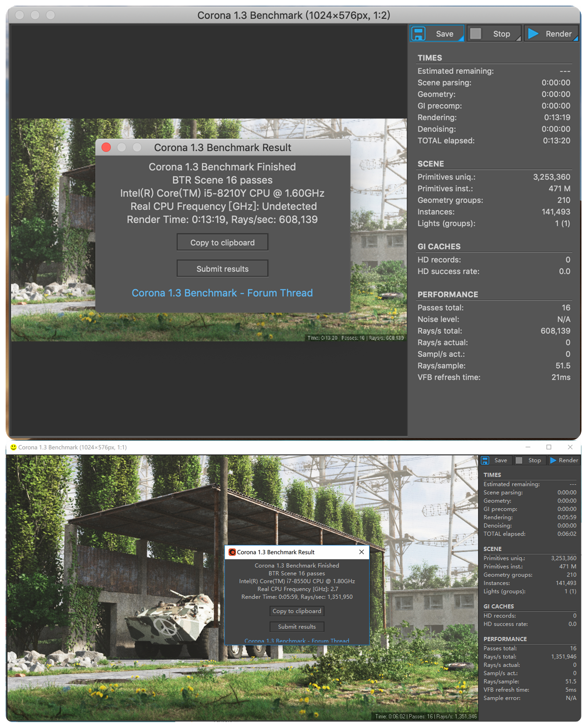The image size is (587, 728).
Task: Click the Save floppy icon in Windows window
Action: coord(485,460)
